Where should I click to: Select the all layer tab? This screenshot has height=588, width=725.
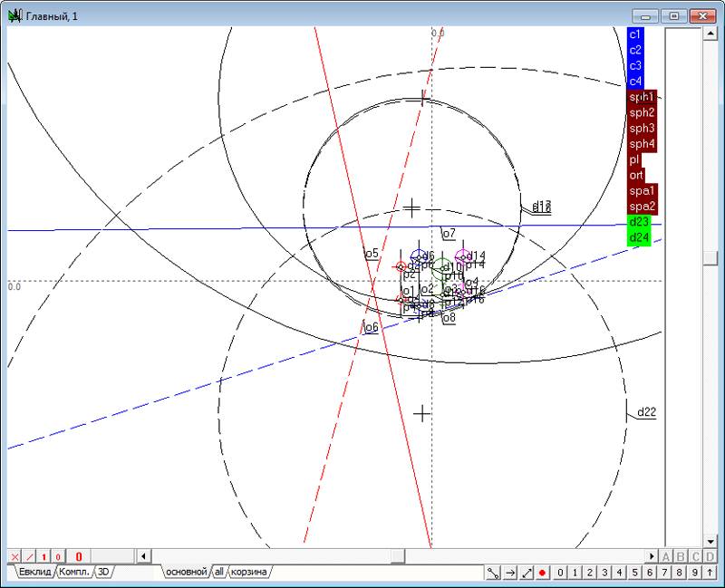(219, 572)
